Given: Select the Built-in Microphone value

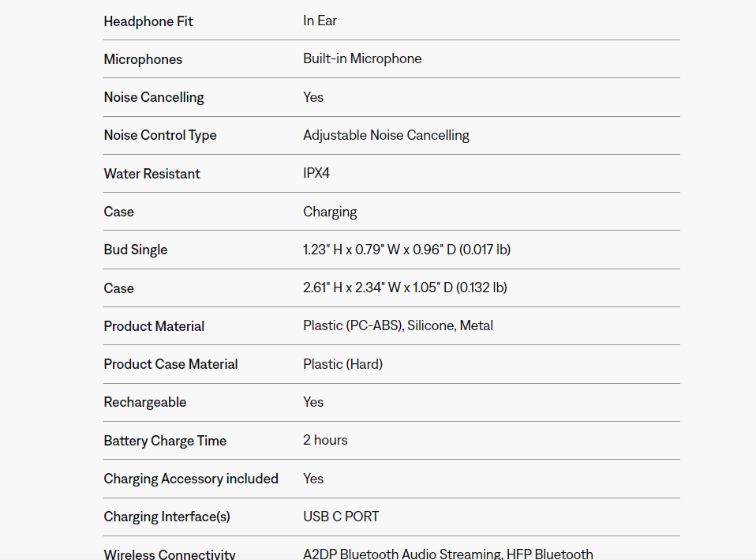Looking at the screenshot, I should [362, 58].
